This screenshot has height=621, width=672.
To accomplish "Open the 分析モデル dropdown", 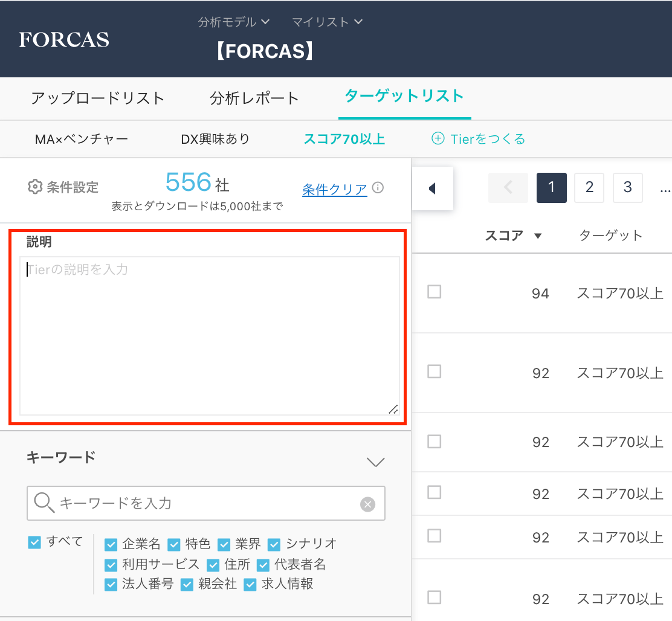I will [233, 22].
